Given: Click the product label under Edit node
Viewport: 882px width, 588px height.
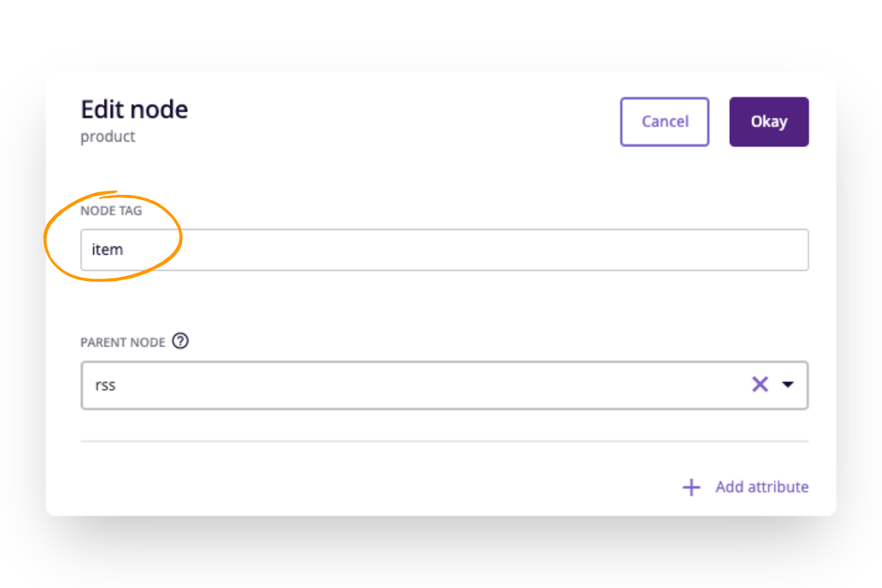Looking at the screenshot, I should point(108,136).
